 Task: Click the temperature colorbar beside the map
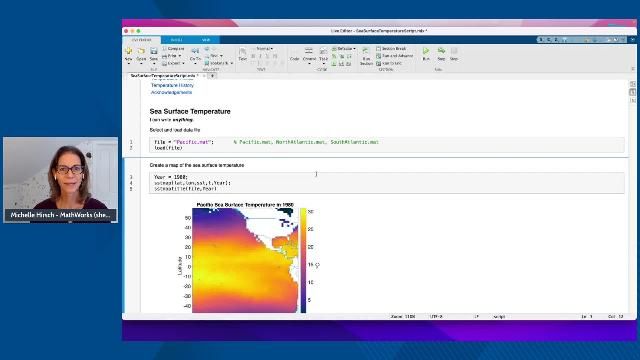[x=303, y=261]
